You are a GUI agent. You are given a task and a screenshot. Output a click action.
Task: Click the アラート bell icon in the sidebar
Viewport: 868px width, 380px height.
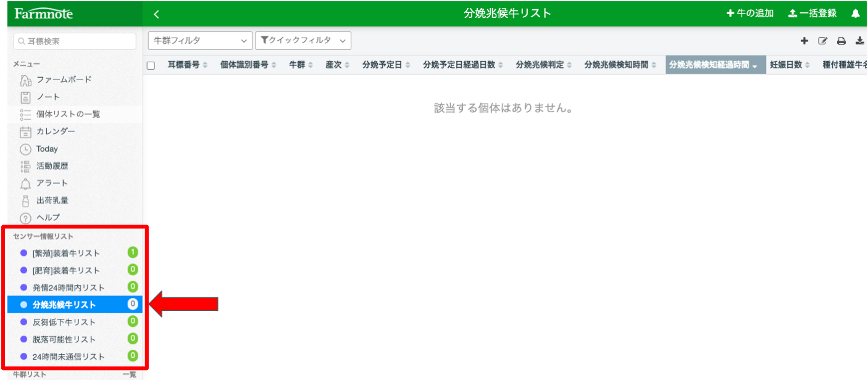click(x=25, y=183)
